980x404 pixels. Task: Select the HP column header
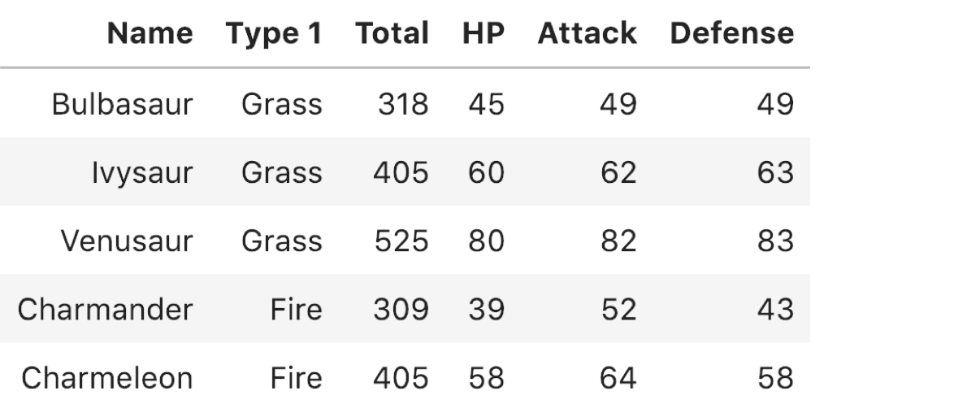[x=483, y=33]
